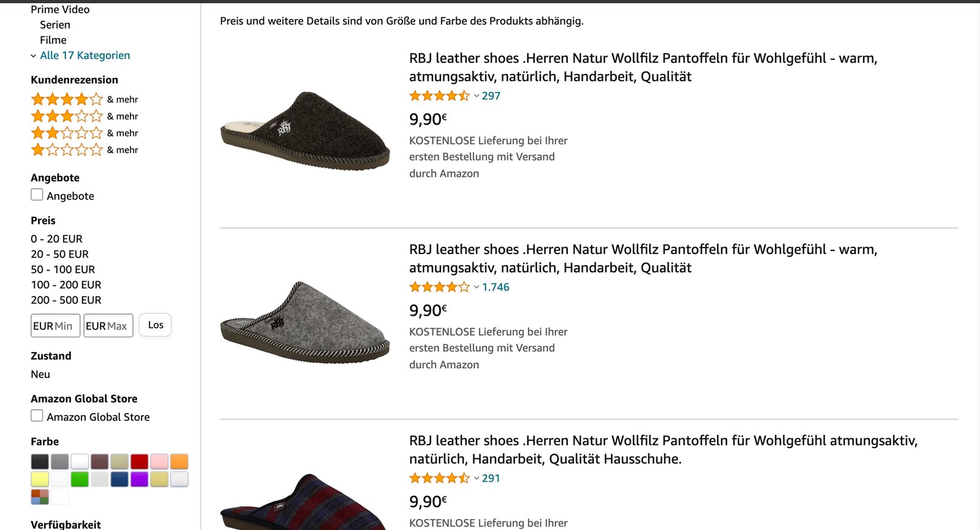Click star rating of the 291-review slipper
Image resolution: width=980 pixels, height=530 pixels.
[439, 478]
